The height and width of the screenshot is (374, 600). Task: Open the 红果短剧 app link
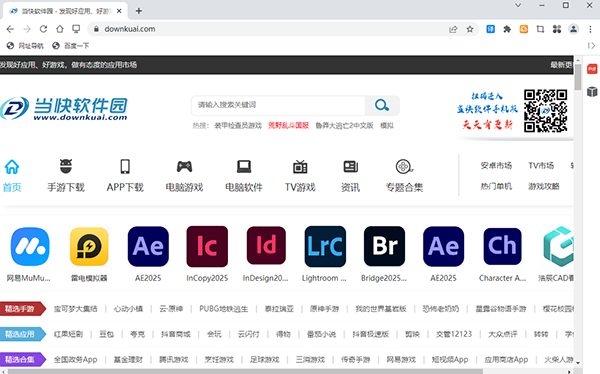[x=68, y=334]
